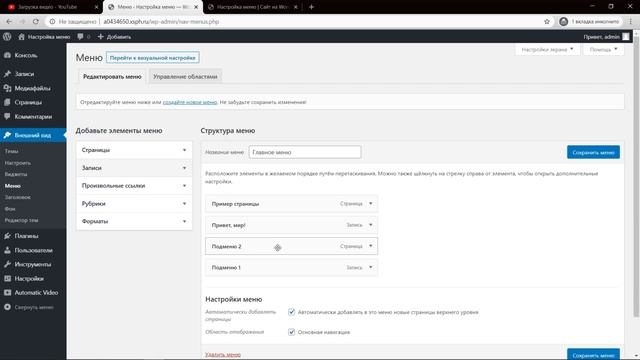This screenshot has height=360, width=640.
Task: Click Перейти к визуальной настройке button
Action: (153, 58)
